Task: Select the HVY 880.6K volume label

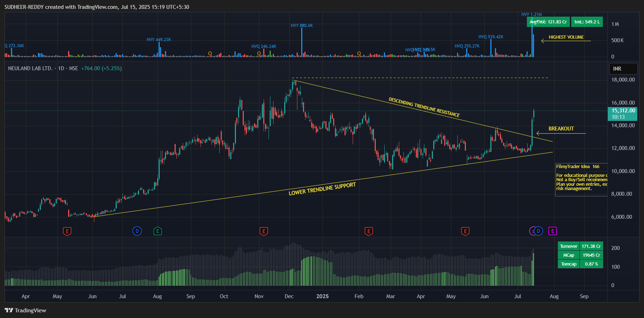Action: (x=302, y=26)
